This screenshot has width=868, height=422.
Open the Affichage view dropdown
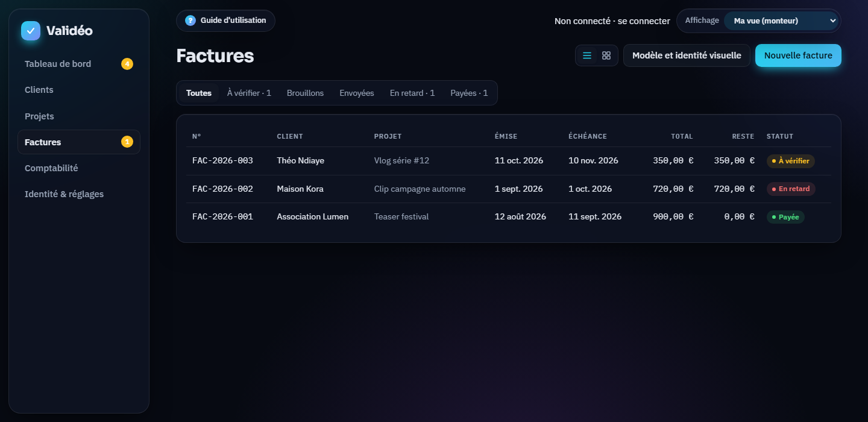coord(781,20)
